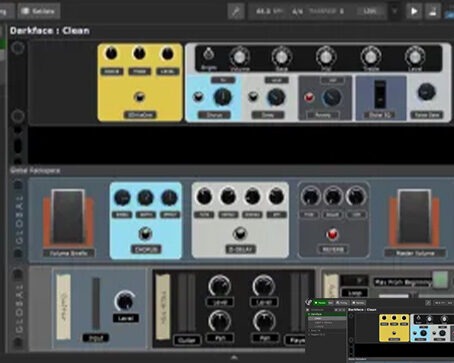Click third knob on global CHORUS pedal
The width and height of the screenshot is (454, 363).
169,197
